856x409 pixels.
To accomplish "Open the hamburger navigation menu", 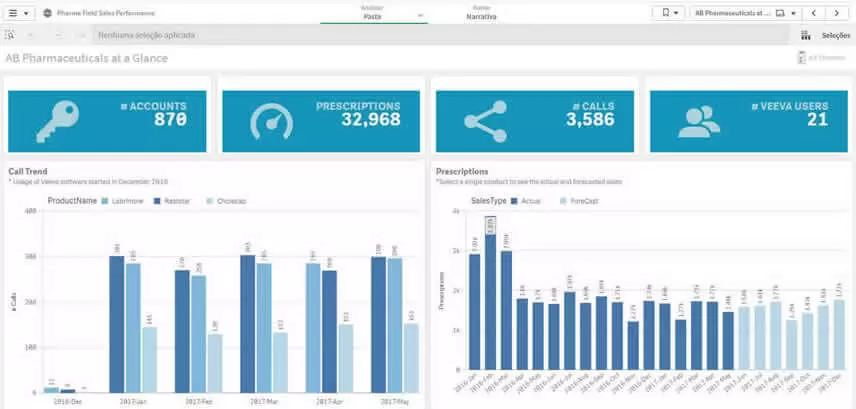I will [19, 13].
